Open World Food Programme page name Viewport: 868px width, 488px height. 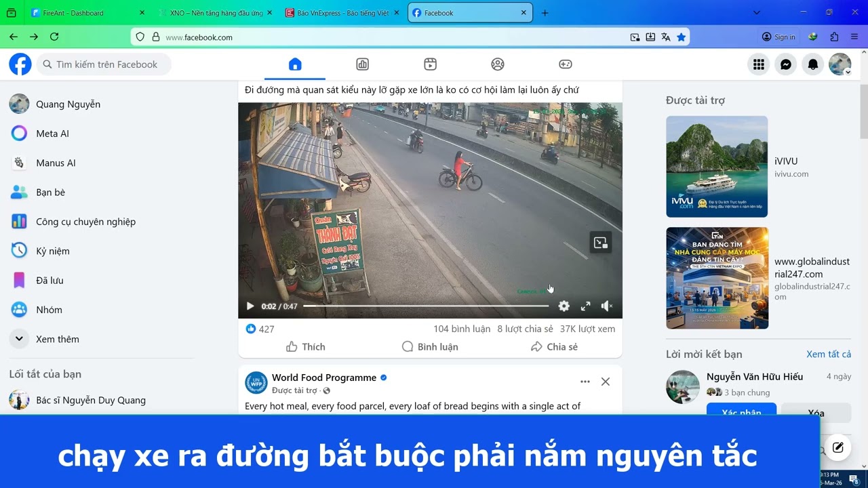324,378
